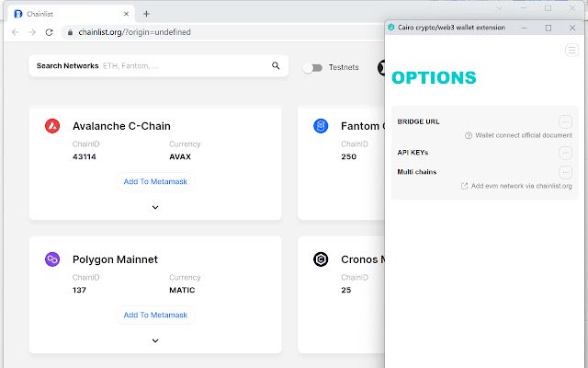Toggle the Testnets switch
588x368 pixels.
[312, 67]
